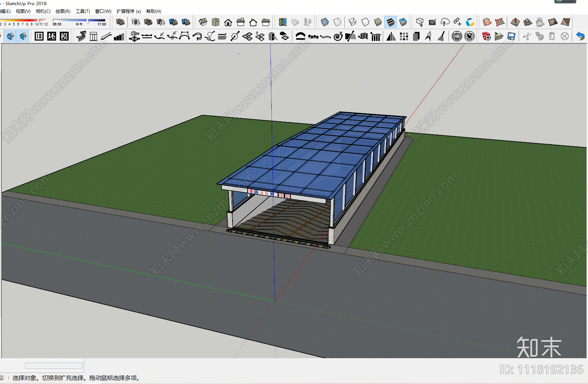Click the Add Location map icon

pyautogui.click(x=283, y=22)
